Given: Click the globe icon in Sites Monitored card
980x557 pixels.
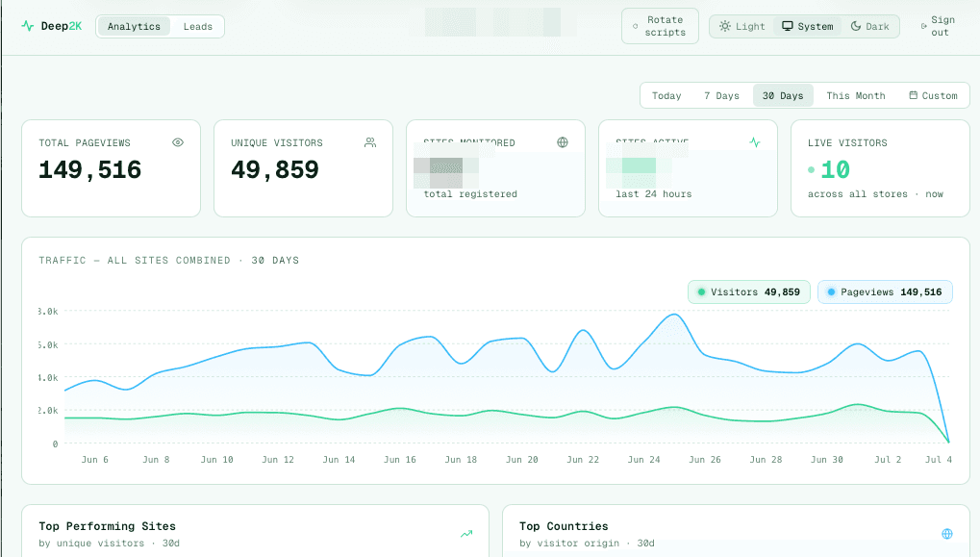Looking at the screenshot, I should tap(563, 142).
